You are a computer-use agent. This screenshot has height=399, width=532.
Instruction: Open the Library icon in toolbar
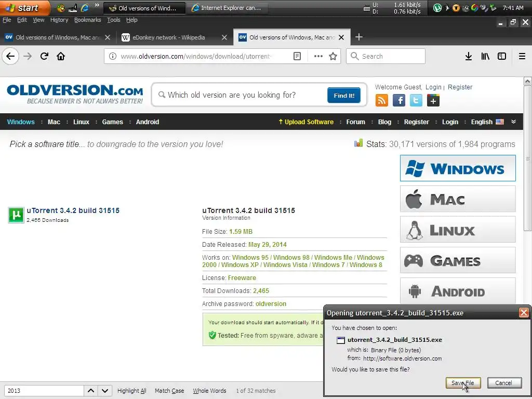click(x=485, y=56)
